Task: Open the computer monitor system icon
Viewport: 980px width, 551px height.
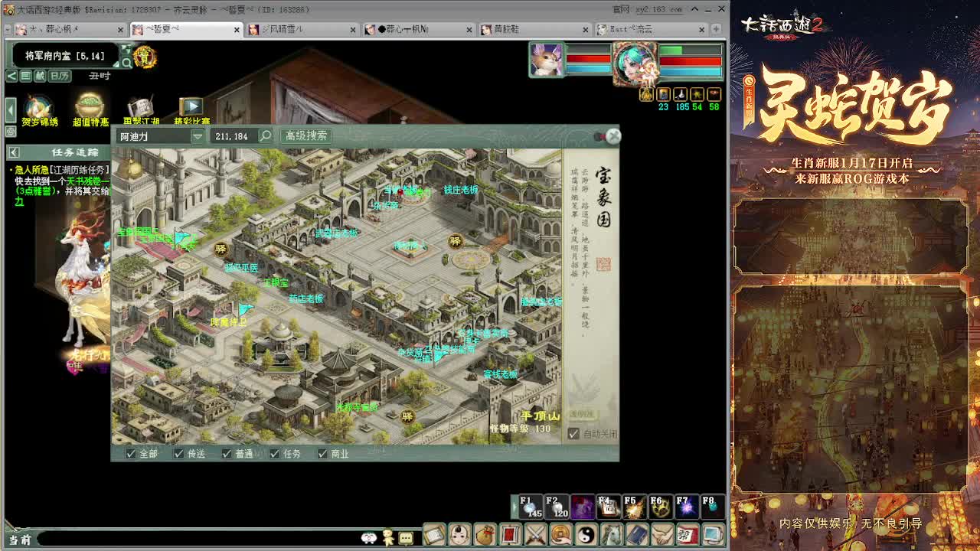Action: (713, 535)
